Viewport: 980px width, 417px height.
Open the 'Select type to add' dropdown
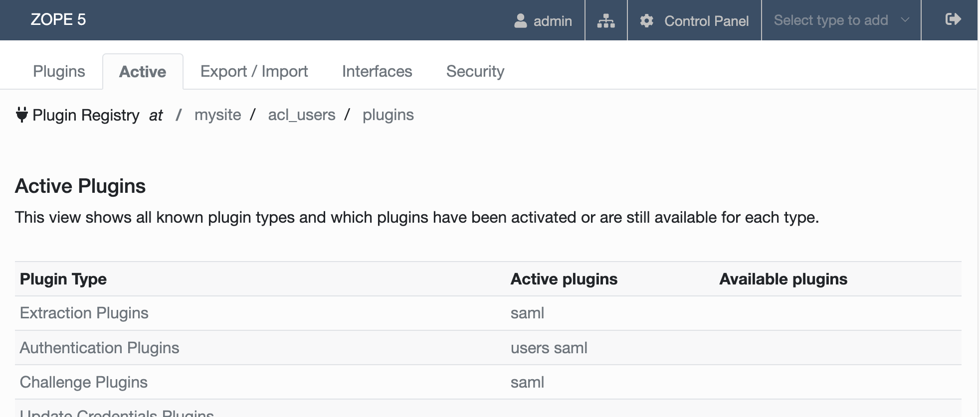[x=841, y=20]
